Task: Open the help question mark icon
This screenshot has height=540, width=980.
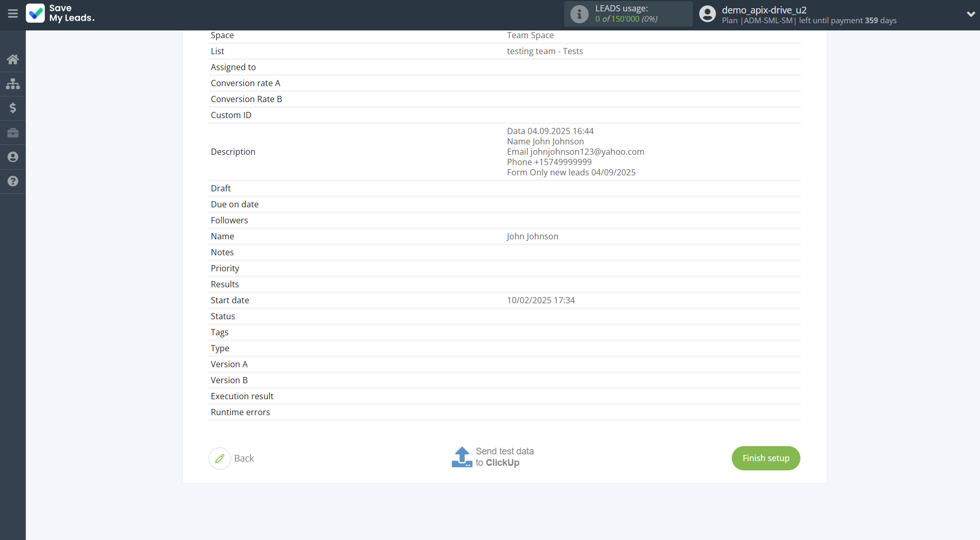Action: tap(13, 181)
